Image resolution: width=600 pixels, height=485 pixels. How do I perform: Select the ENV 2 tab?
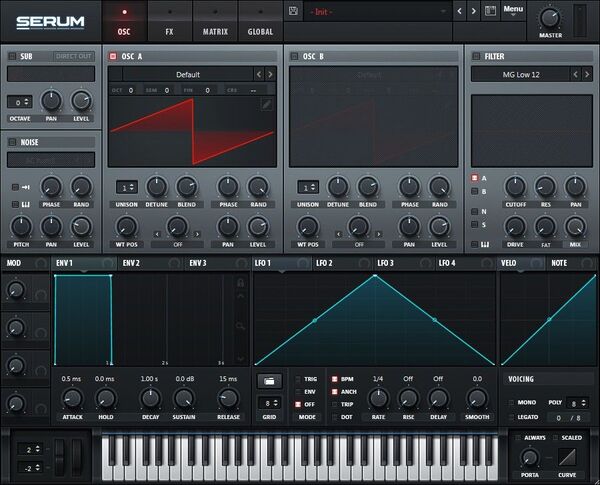click(x=150, y=263)
